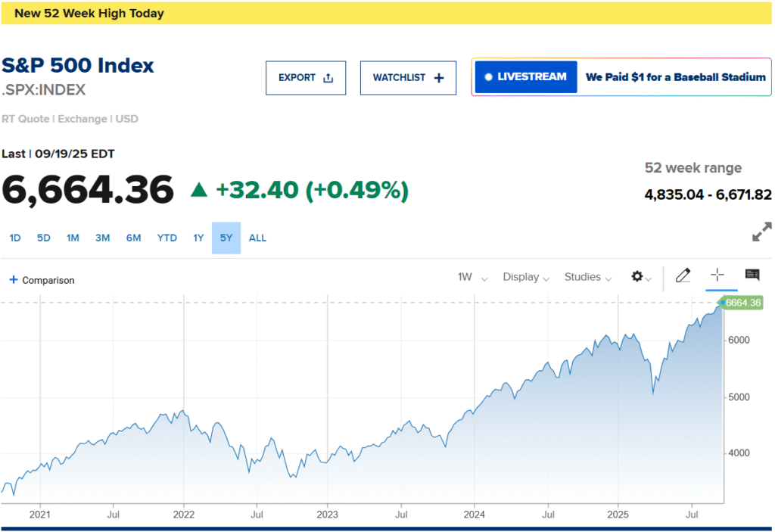Expand the chart to fullscreen

point(761,232)
